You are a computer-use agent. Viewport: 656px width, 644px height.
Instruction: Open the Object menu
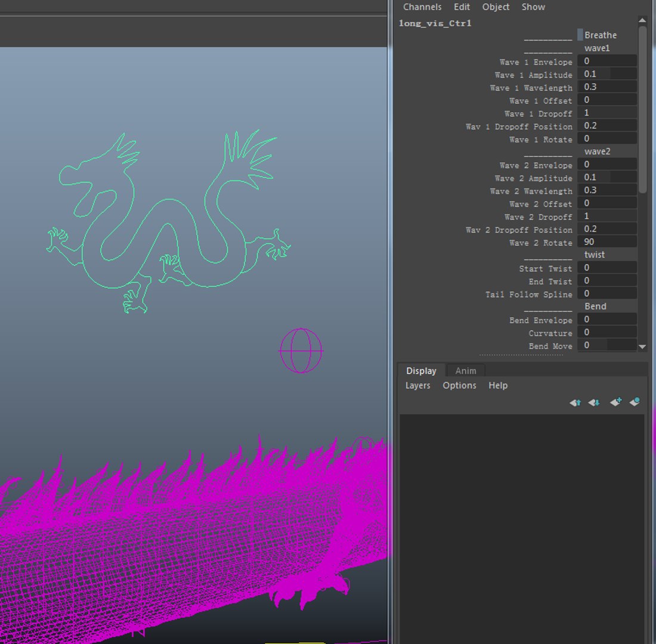496,7
